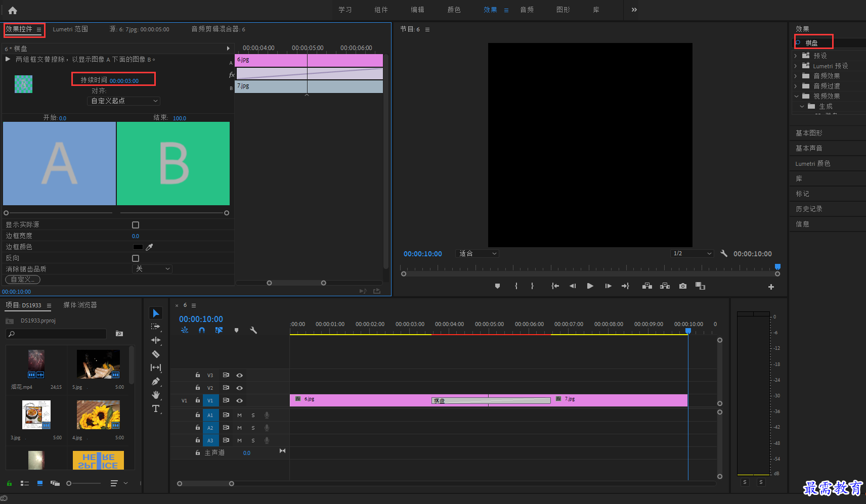The image size is (866, 504).
Task: Open Comparison View in Program monitor
Action: pyautogui.click(x=700, y=286)
